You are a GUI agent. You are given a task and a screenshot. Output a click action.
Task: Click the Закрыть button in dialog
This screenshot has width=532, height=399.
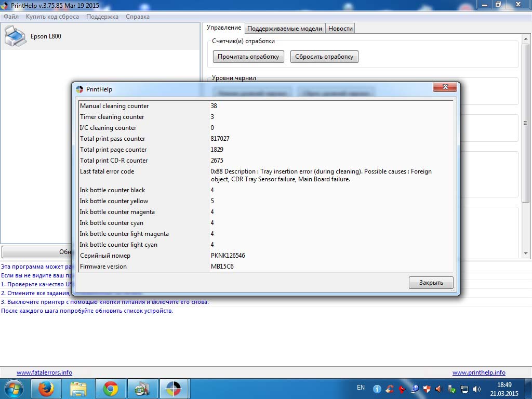[431, 283]
